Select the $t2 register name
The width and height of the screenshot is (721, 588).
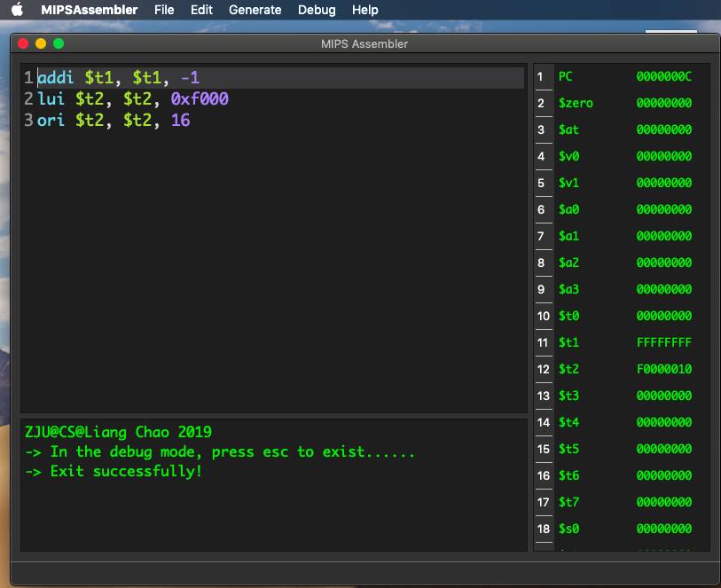568,369
